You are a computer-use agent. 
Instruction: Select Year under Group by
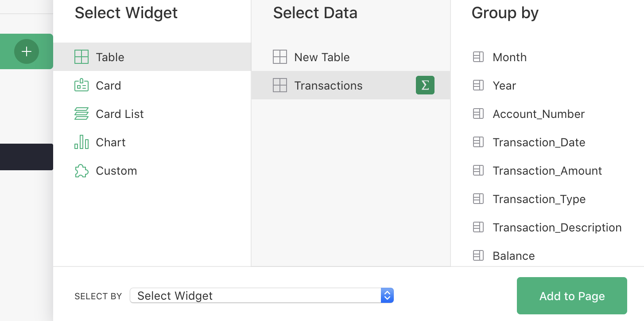pos(504,85)
